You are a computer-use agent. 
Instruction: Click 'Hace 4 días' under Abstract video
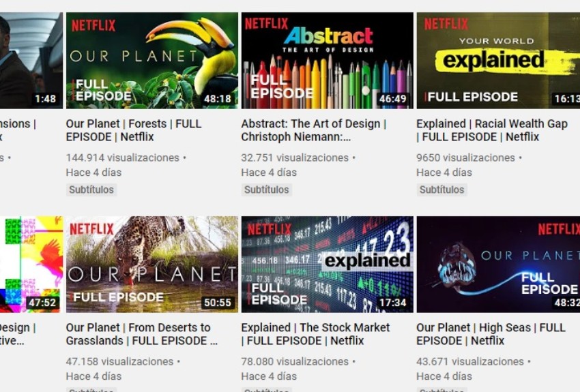tap(269, 172)
